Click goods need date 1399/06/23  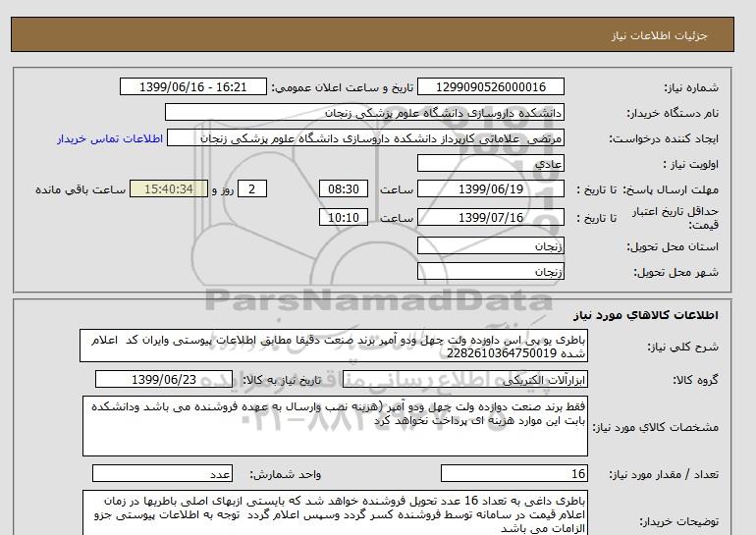[164, 379]
